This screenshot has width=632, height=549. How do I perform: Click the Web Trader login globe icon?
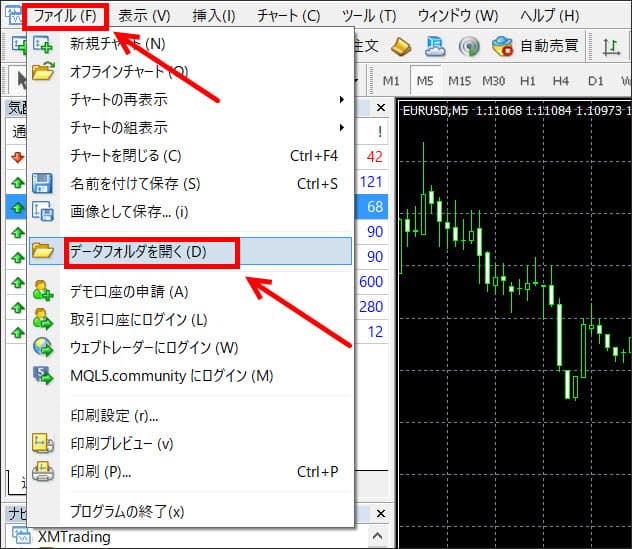(43, 348)
